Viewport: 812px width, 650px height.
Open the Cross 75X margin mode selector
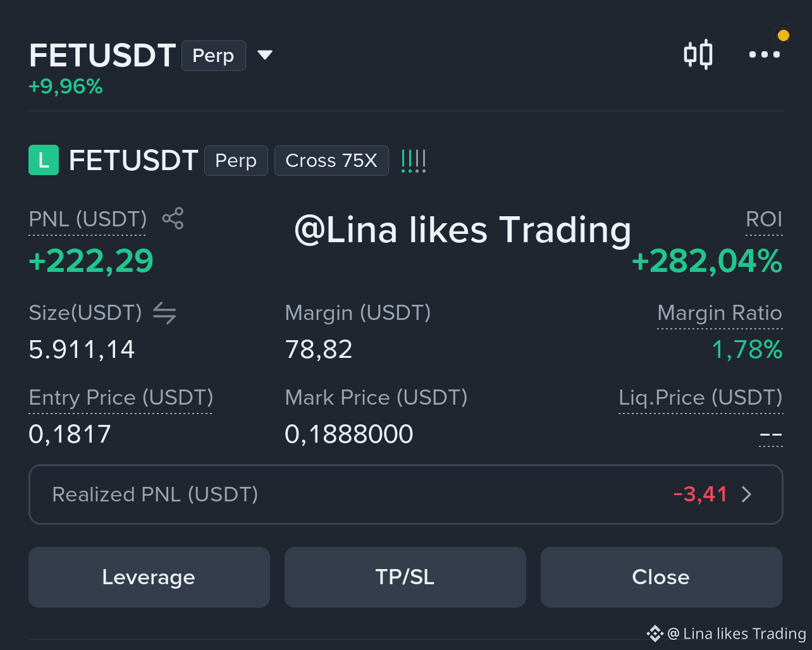(x=331, y=161)
